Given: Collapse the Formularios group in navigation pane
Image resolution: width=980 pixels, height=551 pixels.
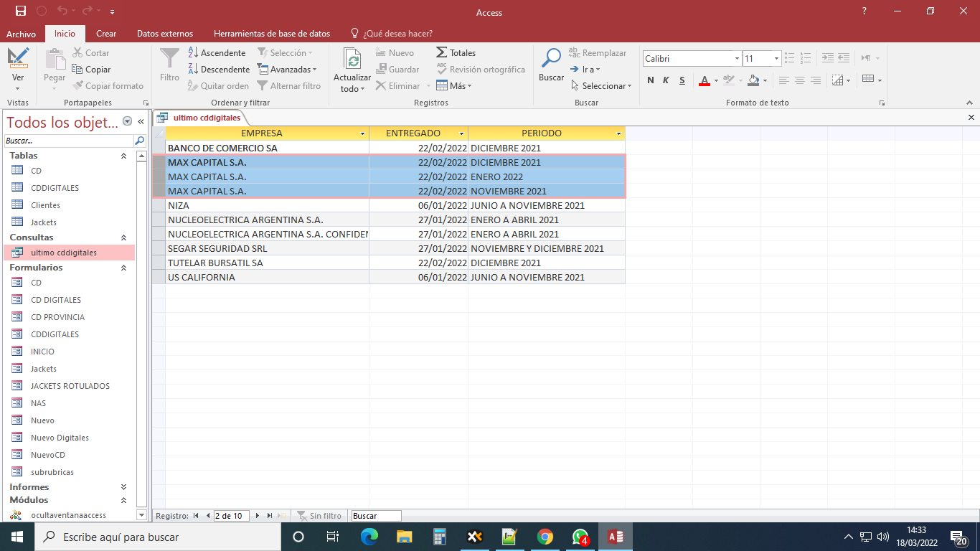Looking at the screenshot, I should [x=123, y=268].
